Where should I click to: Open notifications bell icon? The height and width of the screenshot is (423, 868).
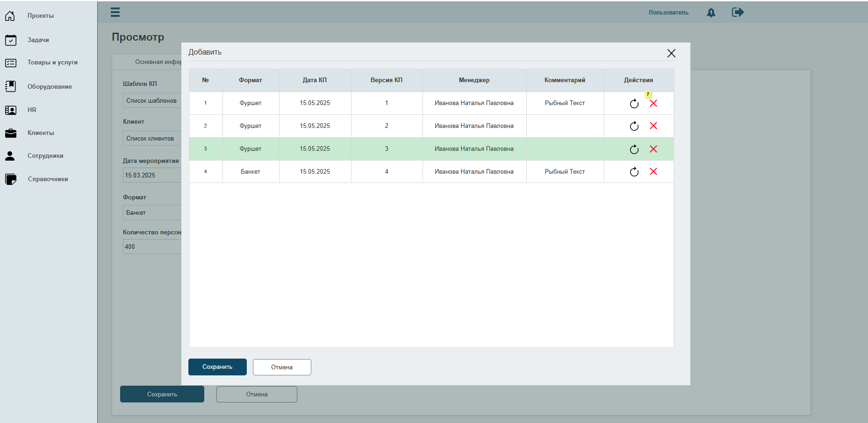coord(711,13)
